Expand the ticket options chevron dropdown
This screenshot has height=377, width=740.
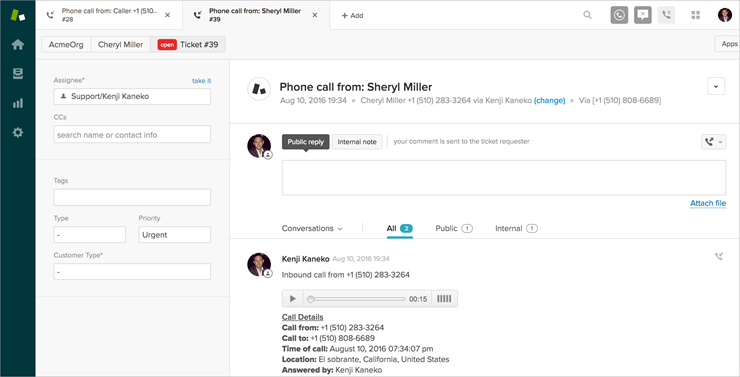tap(716, 86)
